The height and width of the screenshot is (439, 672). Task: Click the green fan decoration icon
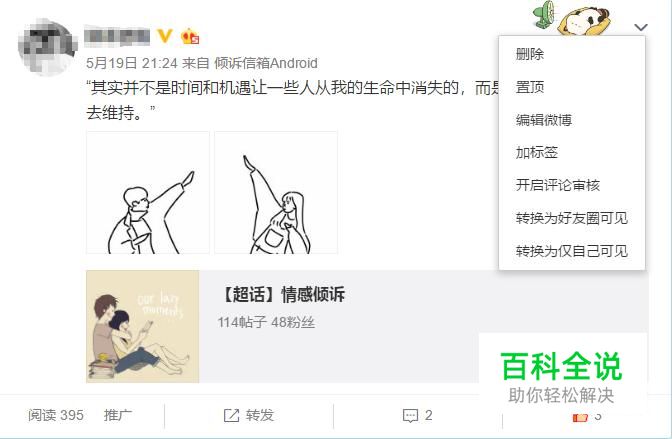coord(544,15)
